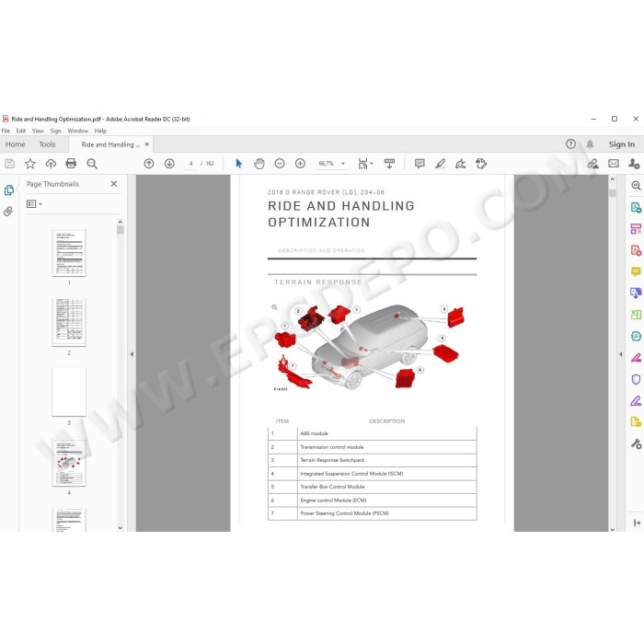Screen dimensions: 644x644
Task: Open the Edit menu
Action: (x=21, y=131)
